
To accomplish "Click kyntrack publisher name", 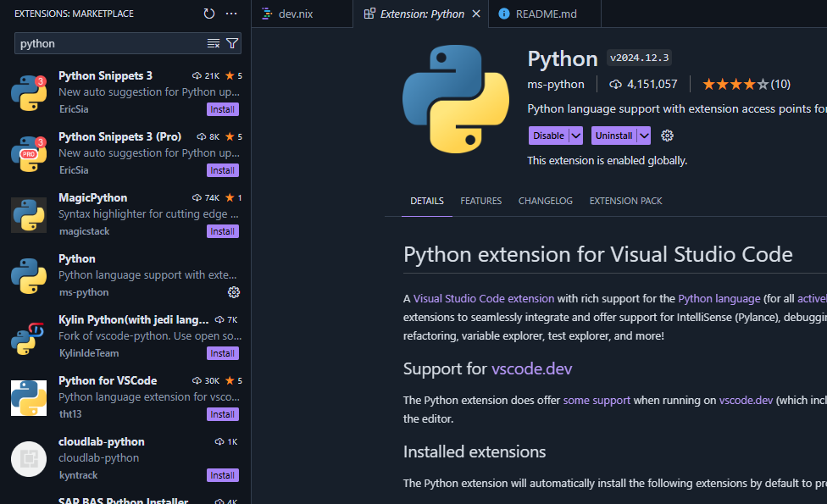I will coord(79,475).
